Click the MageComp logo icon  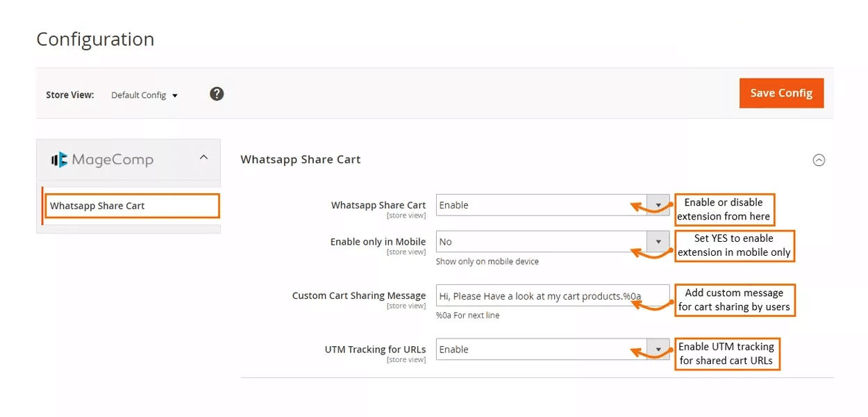coord(59,160)
